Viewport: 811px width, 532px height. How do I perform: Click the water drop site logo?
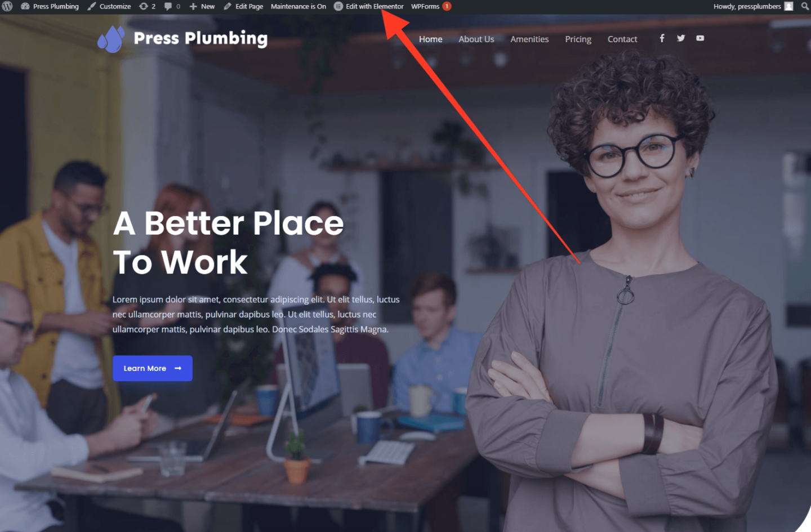tap(110, 39)
